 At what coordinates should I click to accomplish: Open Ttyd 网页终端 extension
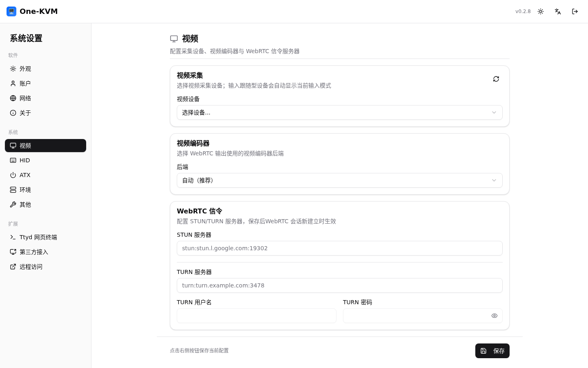click(45, 237)
